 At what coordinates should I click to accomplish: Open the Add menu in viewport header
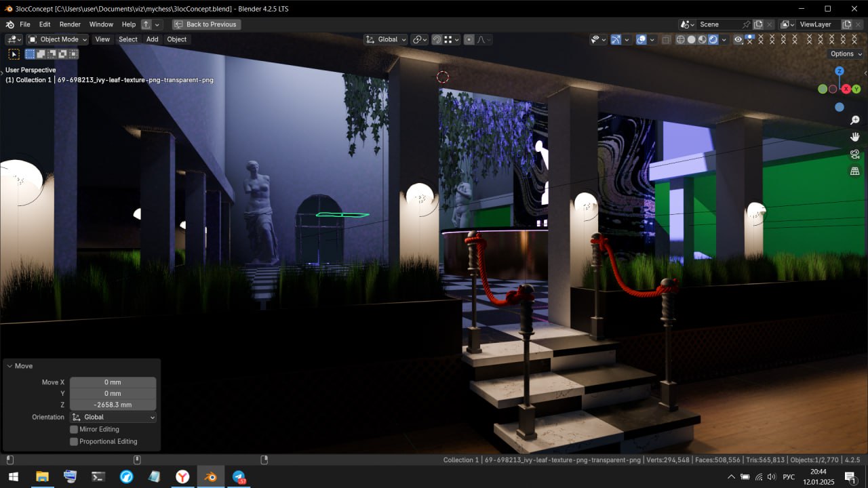[152, 39]
